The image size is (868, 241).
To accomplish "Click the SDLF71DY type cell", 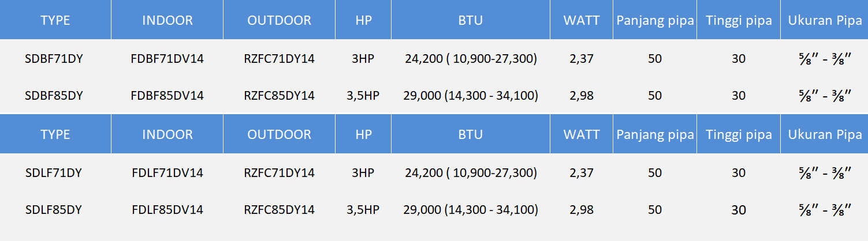I will (x=54, y=173).
